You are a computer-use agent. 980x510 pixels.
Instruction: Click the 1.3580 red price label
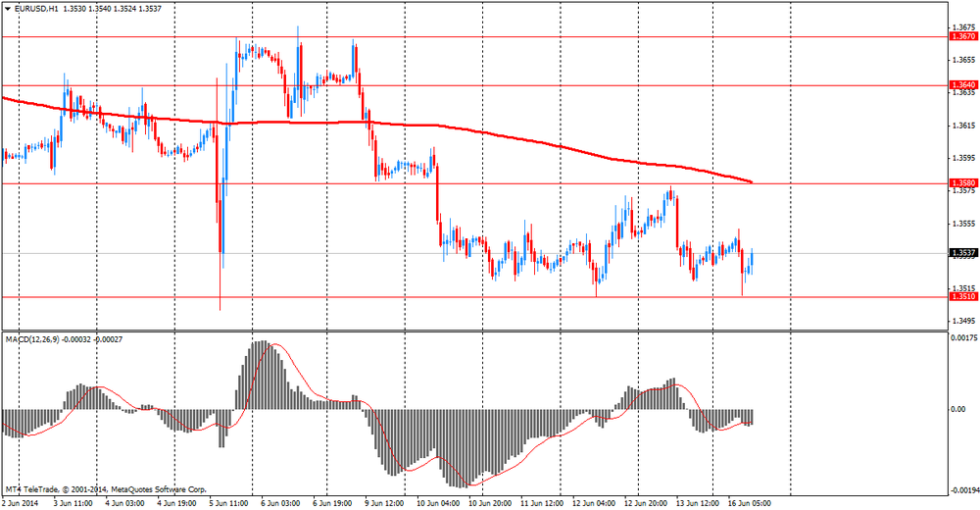click(962, 183)
